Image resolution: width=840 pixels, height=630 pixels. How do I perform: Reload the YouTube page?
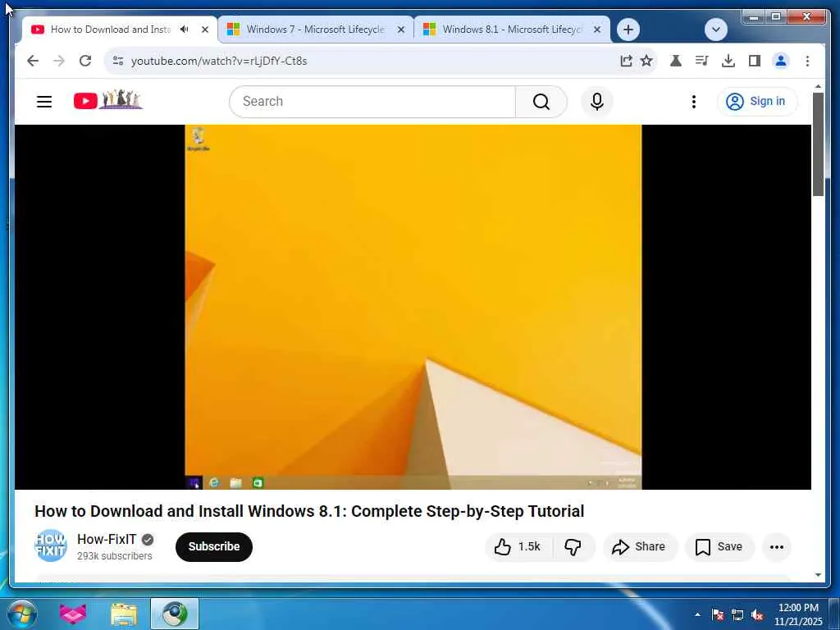[x=85, y=61]
